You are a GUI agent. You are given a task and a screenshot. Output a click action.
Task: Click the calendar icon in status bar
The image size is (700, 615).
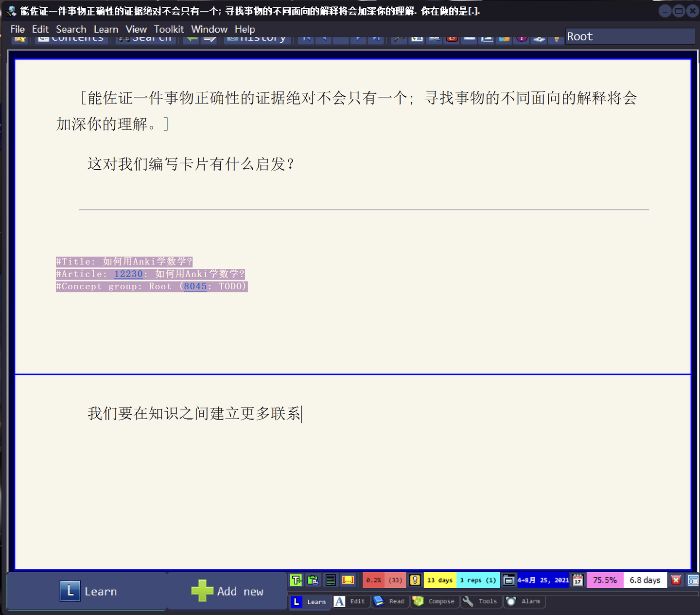pyautogui.click(x=577, y=580)
